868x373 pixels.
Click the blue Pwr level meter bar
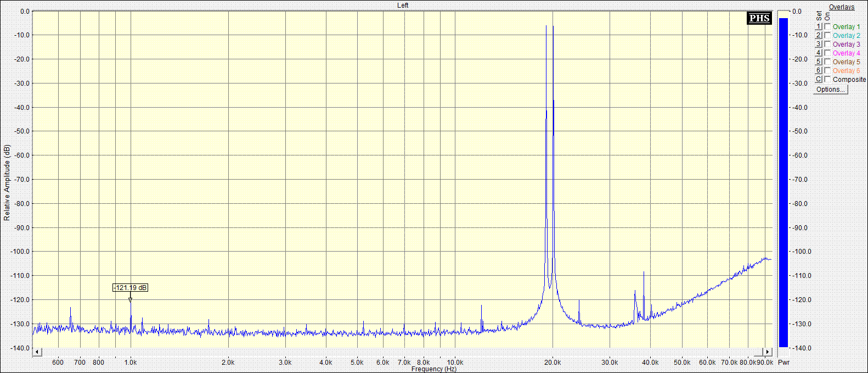coord(784,182)
